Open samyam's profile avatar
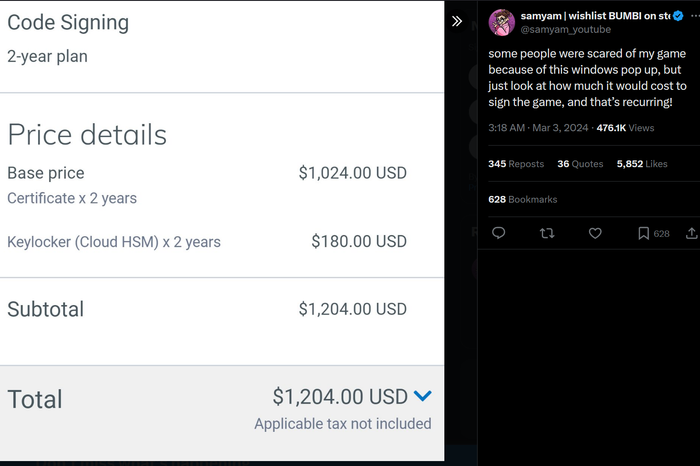 [502, 22]
